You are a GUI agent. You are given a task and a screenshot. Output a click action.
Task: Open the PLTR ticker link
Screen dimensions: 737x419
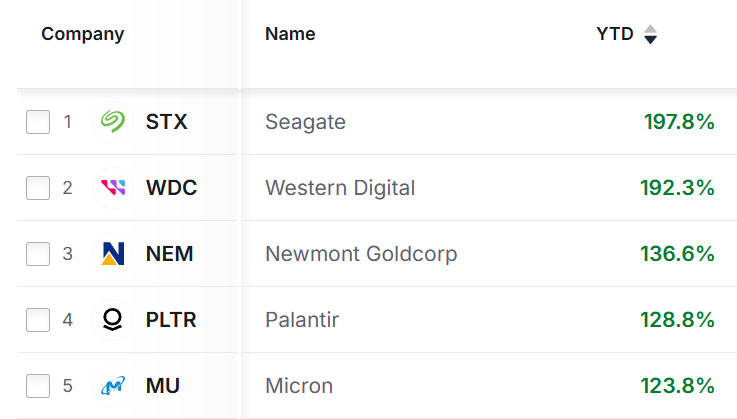(171, 320)
